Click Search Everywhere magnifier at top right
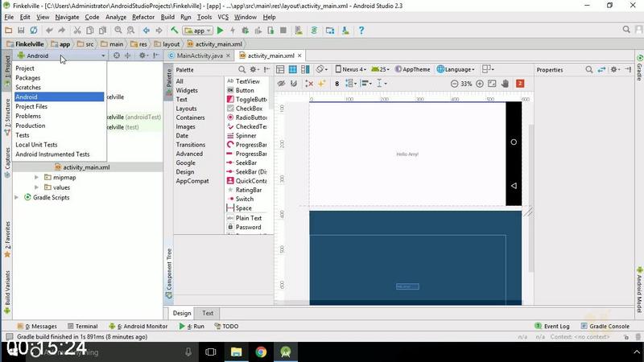The image size is (644, 362). (x=626, y=30)
